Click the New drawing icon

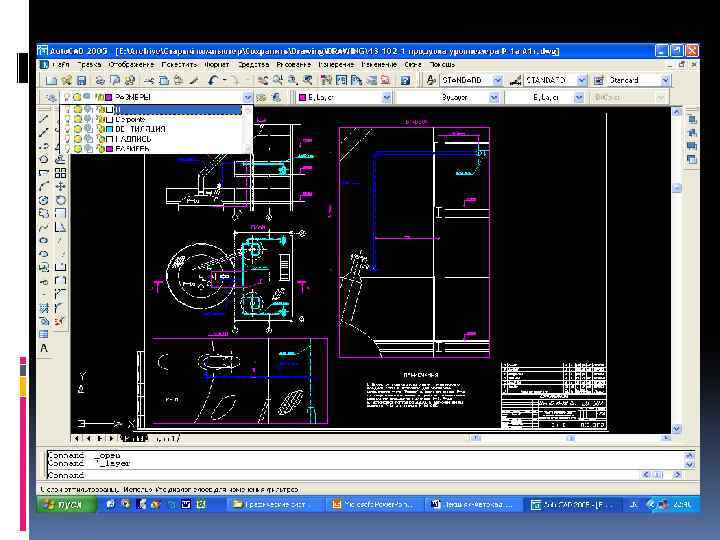[51, 81]
